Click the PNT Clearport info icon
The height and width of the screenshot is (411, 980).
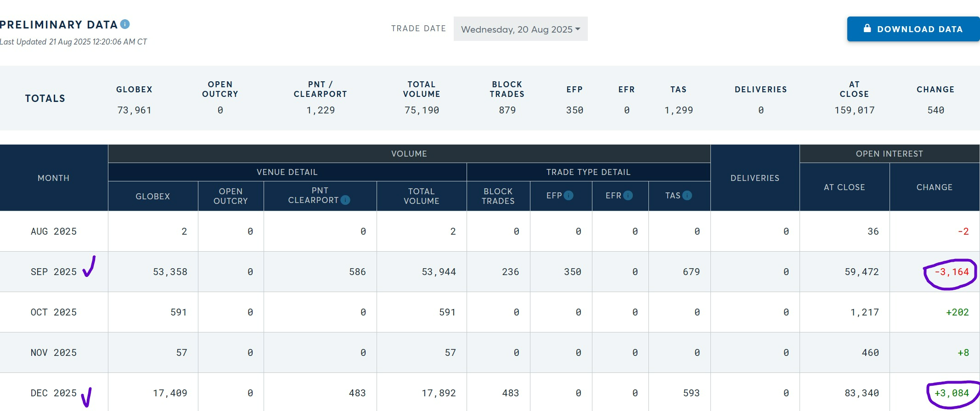tap(345, 200)
